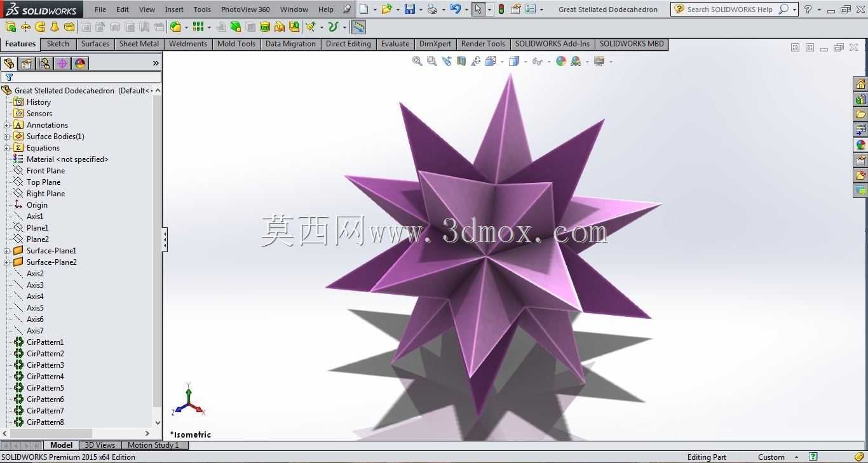Viewport: 868px width, 463px height.
Task: Click the Linear Pattern tool icon
Action: [198, 27]
